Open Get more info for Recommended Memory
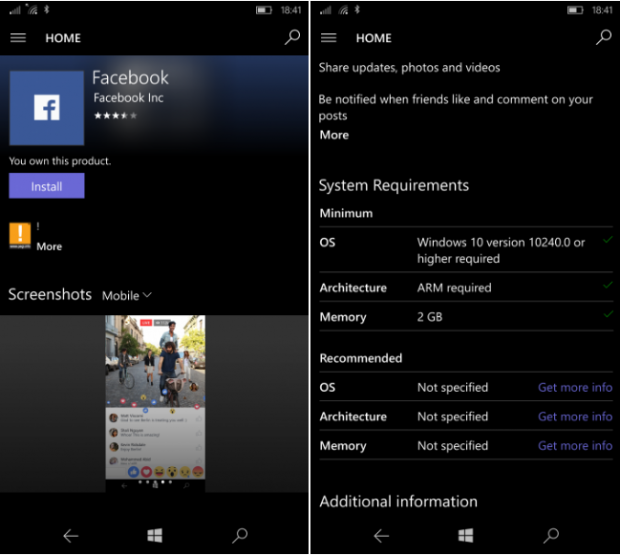The width and height of the screenshot is (620, 555). (575, 446)
